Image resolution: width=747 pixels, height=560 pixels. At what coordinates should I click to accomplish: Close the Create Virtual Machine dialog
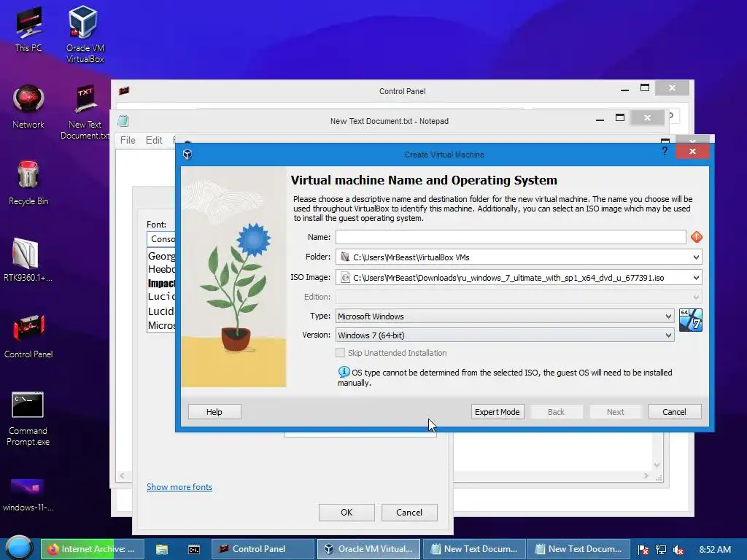pyautogui.click(x=693, y=152)
